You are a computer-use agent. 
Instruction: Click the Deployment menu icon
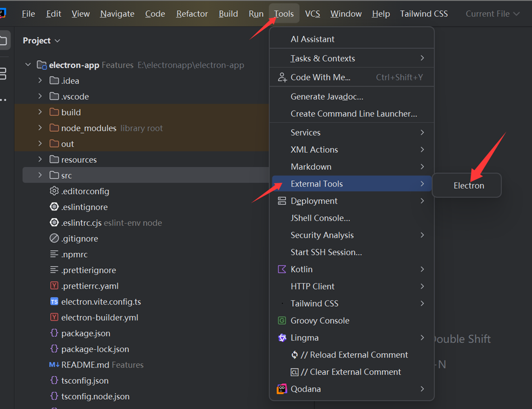point(282,201)
